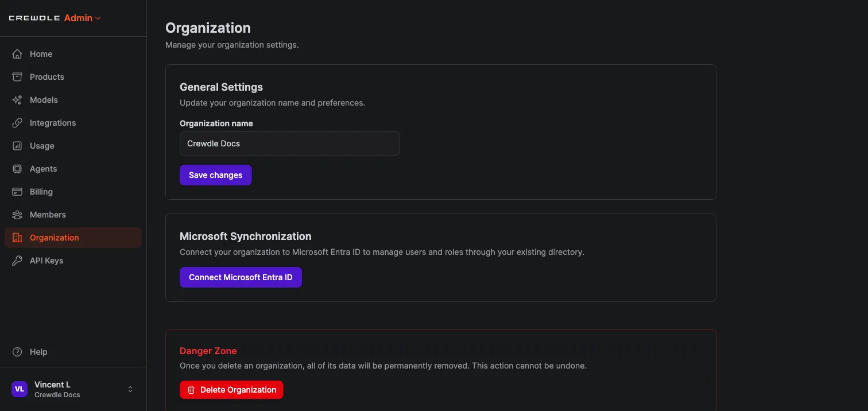Viewport: 868px width, 411px height.
Task: Click the Organization page title
Action: 208,28
